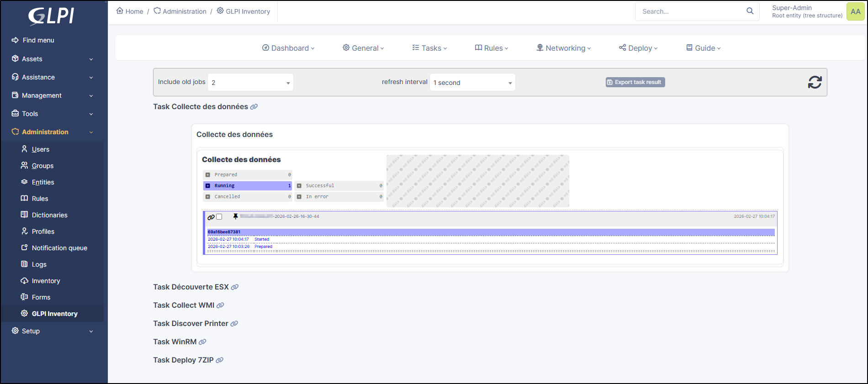Viewport: 868px width, 384px height.
Task: Click link icon next to Task Découverte ESX
Action: pyautogui.click(x=235, y=287)
